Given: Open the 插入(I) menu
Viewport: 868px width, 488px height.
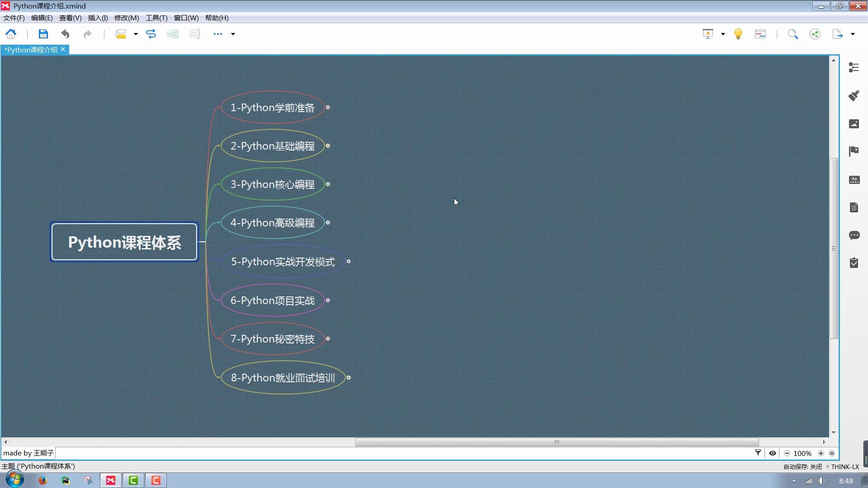Looking at the screenshot, I should [x=98, y=18].
